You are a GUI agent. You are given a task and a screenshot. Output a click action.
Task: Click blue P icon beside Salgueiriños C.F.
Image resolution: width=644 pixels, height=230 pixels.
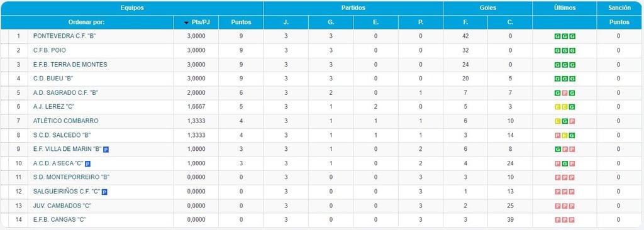pyautogui.click(x=104, y=192)
